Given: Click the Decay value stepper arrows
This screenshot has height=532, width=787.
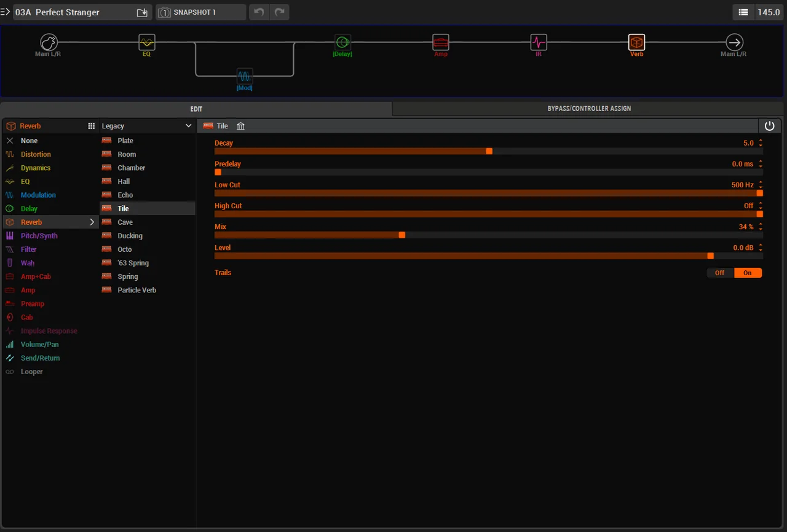Looking at the screenshot, I should click(761, 143).
